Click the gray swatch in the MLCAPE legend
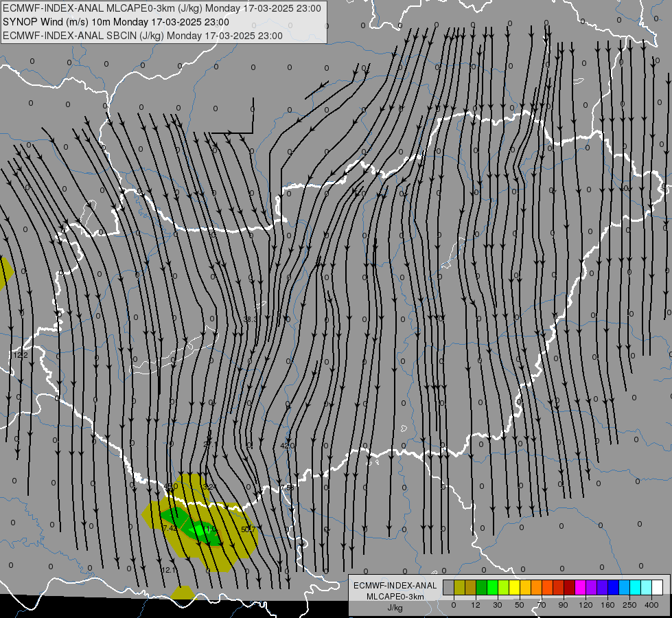The height and width of the screenshot is (618, 672). pyautogui.click(x=449, y=587)
